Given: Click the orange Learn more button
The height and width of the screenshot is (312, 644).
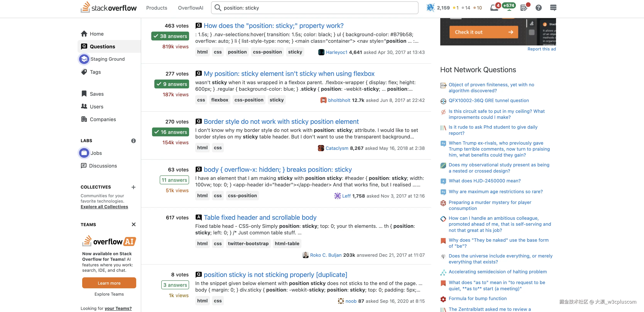Looking at the screenshot, I should pyautogui.click(x=109, y=283).
